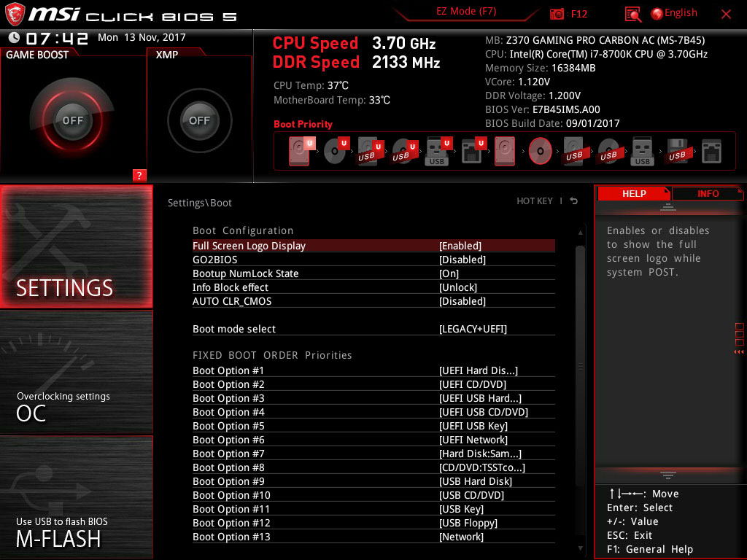Click the English language label
747x560 pixels.
(x=681, y=13)
